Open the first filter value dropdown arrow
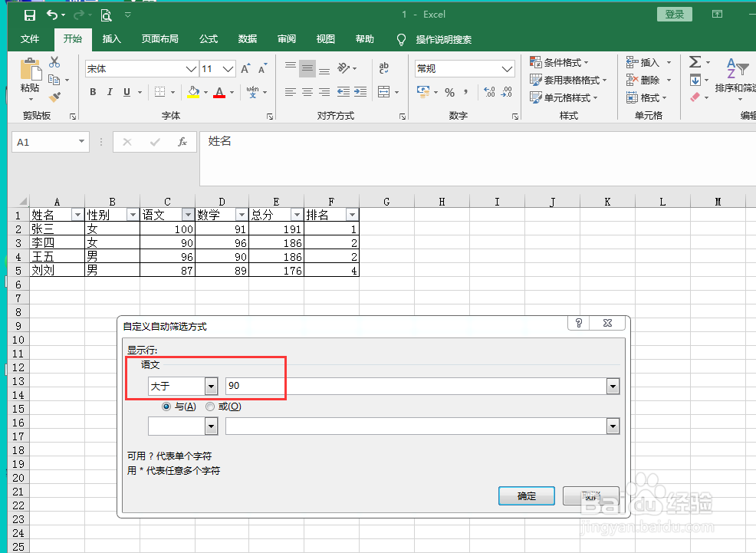 [x=613, y=386]
